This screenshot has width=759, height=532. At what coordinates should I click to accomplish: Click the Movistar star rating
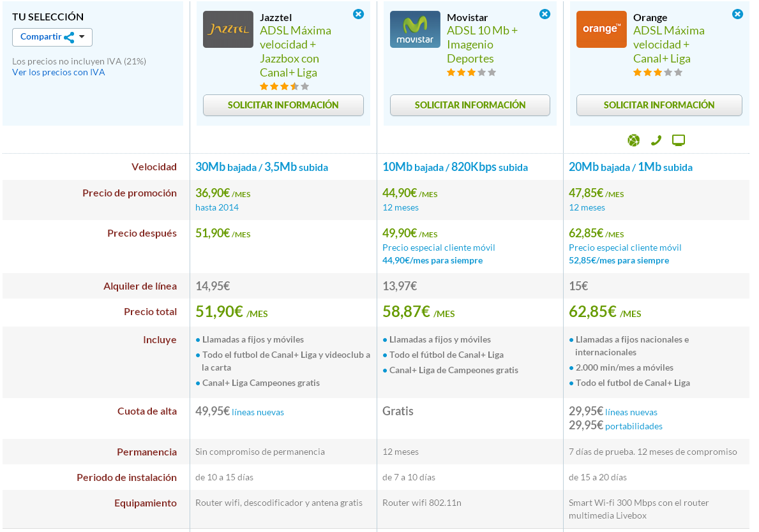(x=472, y=73)
